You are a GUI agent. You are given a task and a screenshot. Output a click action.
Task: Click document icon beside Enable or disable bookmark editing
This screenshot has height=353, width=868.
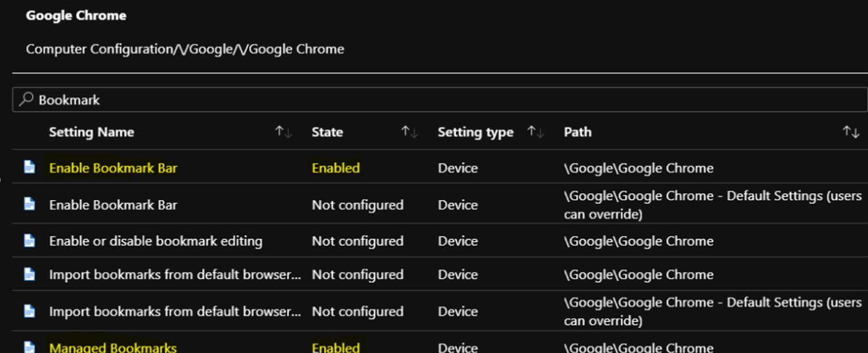click(x=29, y=241)
